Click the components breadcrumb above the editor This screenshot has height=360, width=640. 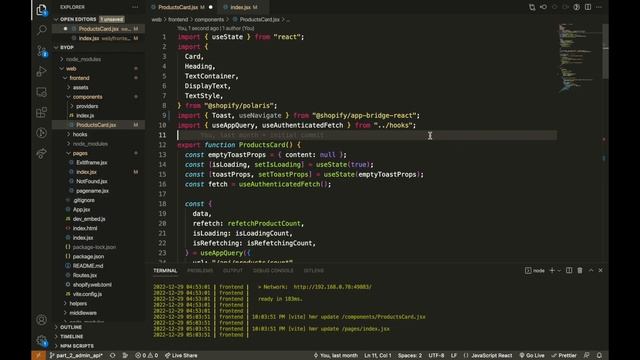[209, 19]
